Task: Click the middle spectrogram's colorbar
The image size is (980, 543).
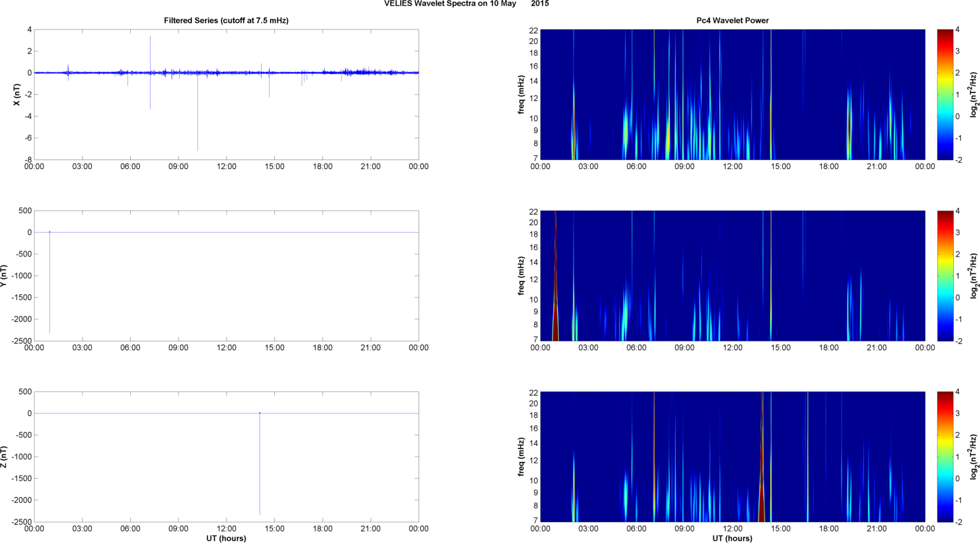Action: click(946, 276)
